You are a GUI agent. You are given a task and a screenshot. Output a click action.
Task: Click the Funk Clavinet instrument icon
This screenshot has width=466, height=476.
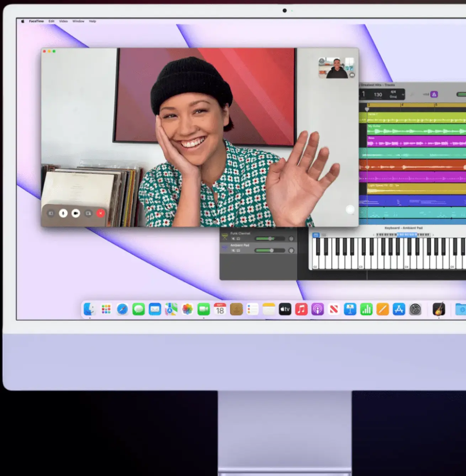point(224,235)
